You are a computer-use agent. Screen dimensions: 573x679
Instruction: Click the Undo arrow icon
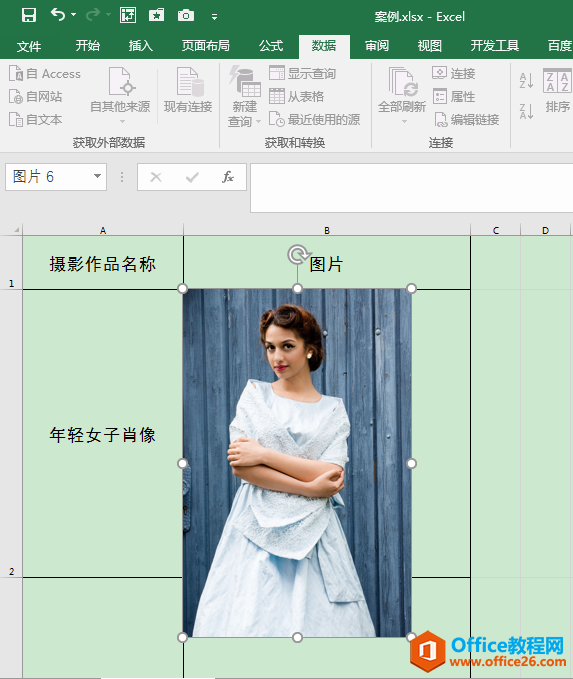[x=58, y=15]
